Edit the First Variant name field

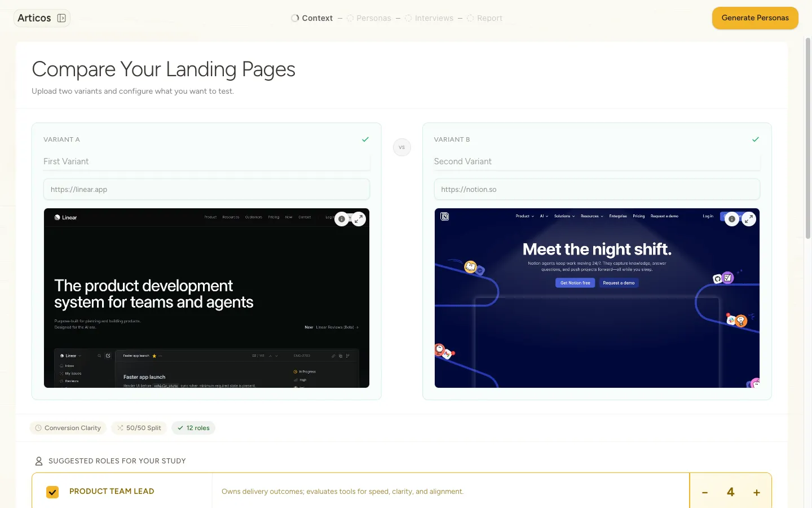click(x=206, y=161)
